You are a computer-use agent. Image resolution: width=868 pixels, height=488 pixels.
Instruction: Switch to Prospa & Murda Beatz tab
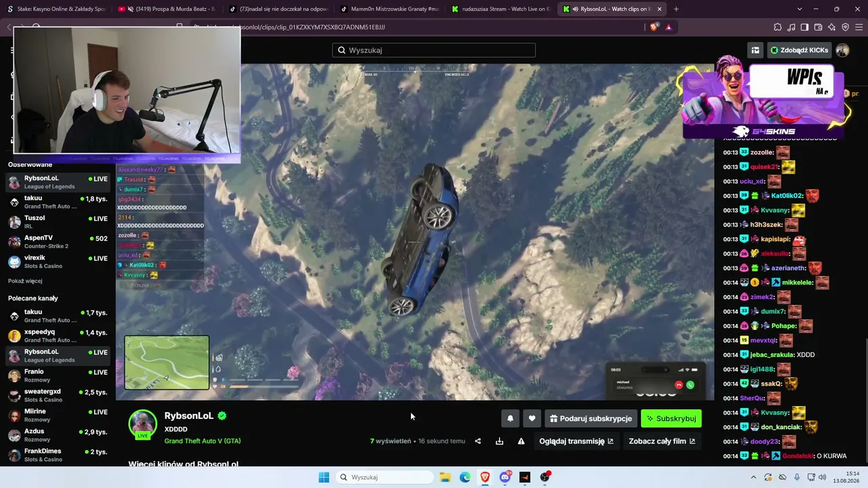pos(167,9)
